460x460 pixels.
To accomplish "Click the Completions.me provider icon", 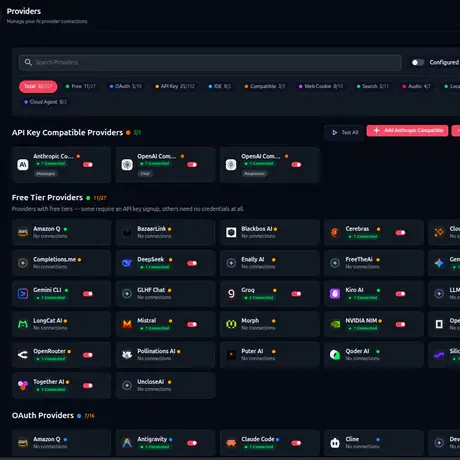I will click(x=23, y=263).
